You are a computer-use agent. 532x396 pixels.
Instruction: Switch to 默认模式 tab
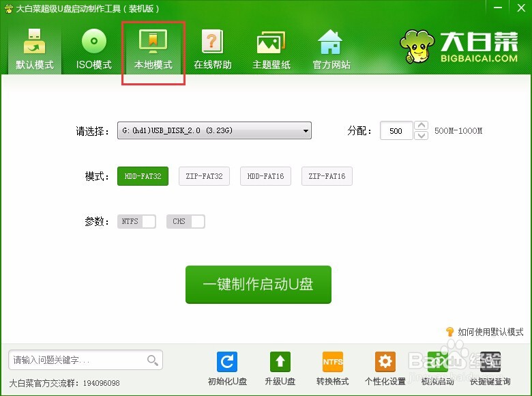coord(35,49)
